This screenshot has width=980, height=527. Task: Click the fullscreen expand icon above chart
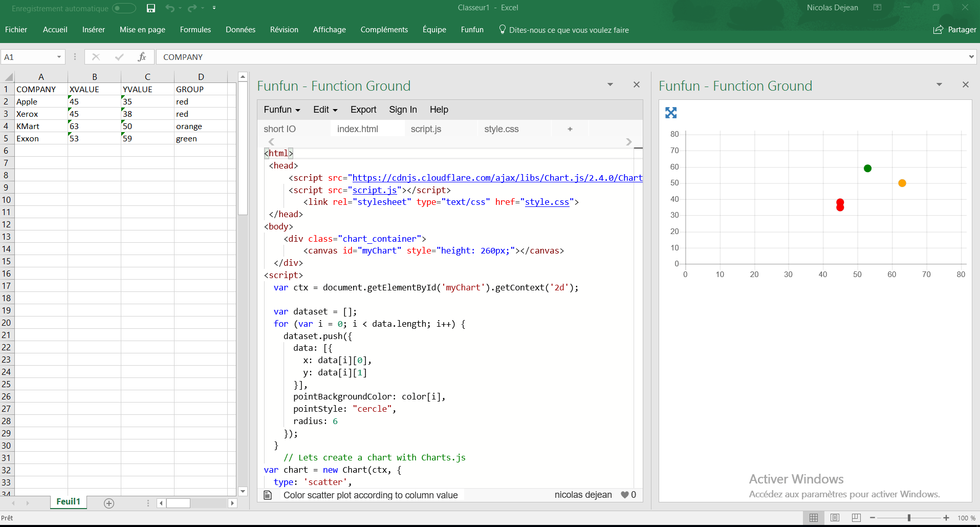click(671, 113)
